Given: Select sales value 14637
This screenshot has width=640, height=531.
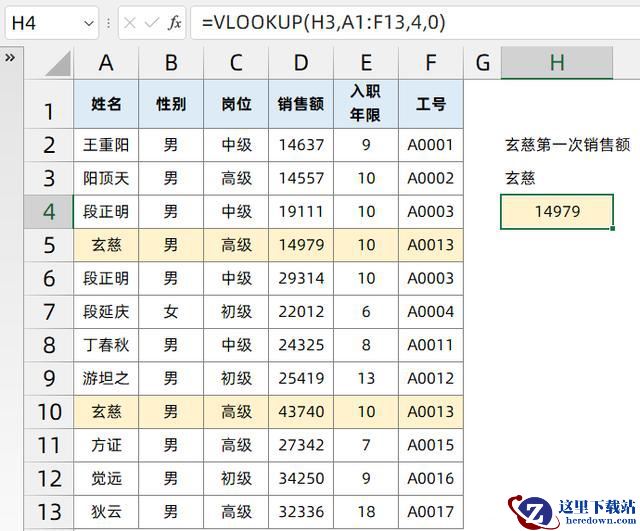Looking at the screenshot, I should tap(301, 145).
